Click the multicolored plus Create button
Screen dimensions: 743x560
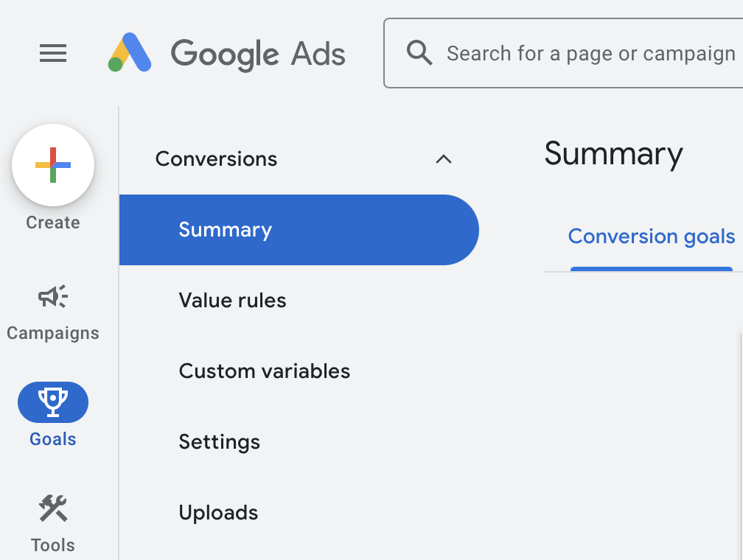click(x=53, y=165)
